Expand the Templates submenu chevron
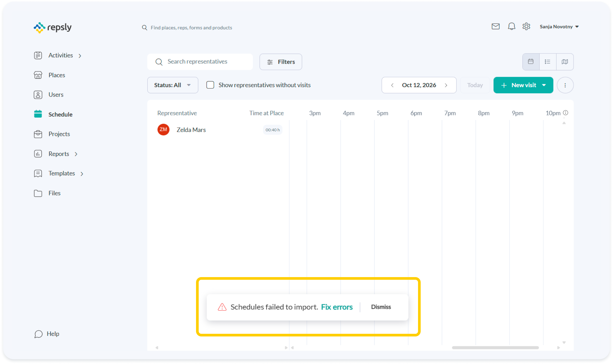The width and height of the screenshot is (613, 364). tap(82, 174)
